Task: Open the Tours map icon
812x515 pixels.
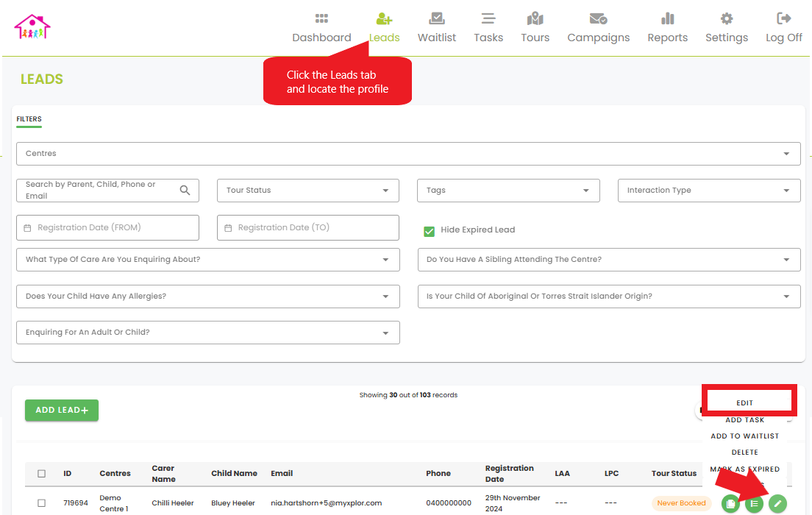Action: [x=535, y=18]
